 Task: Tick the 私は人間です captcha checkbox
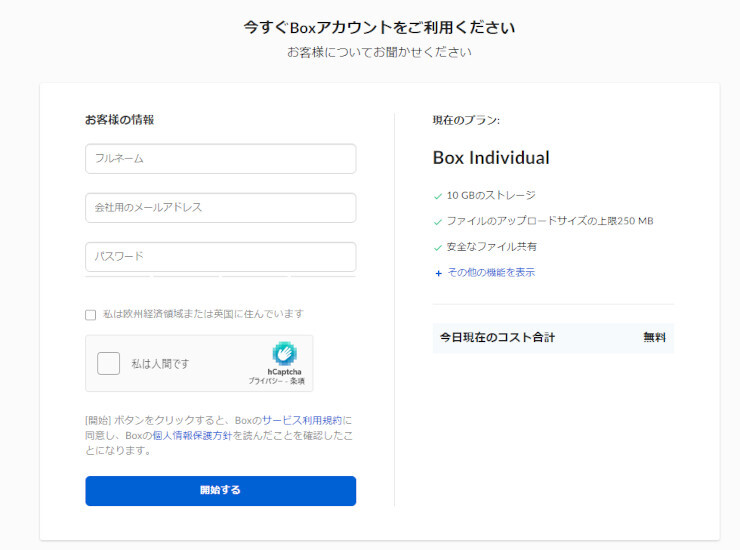109,363
